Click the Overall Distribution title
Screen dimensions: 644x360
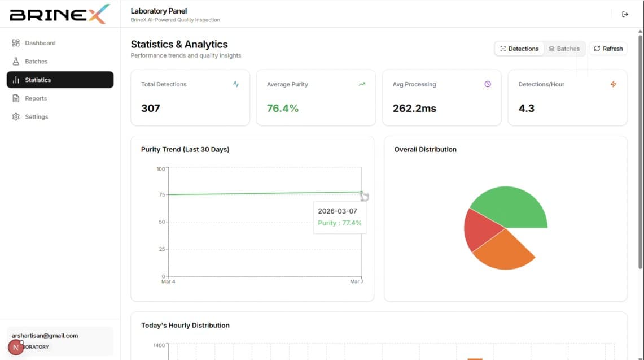coord(425,149)
